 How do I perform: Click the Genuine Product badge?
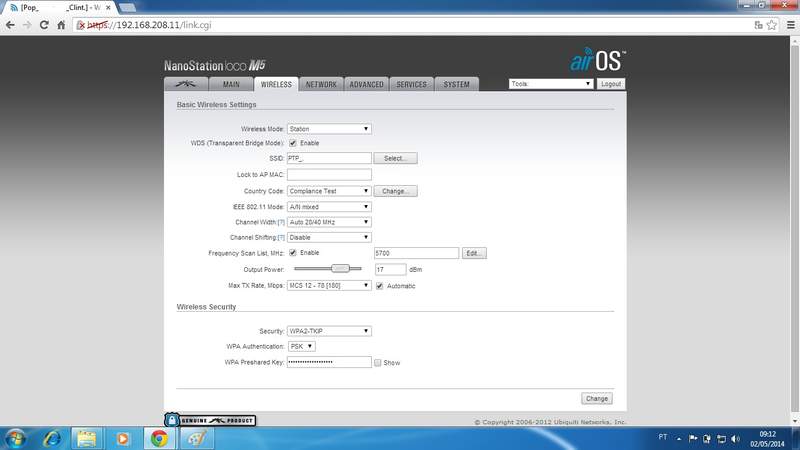[210, 420]
